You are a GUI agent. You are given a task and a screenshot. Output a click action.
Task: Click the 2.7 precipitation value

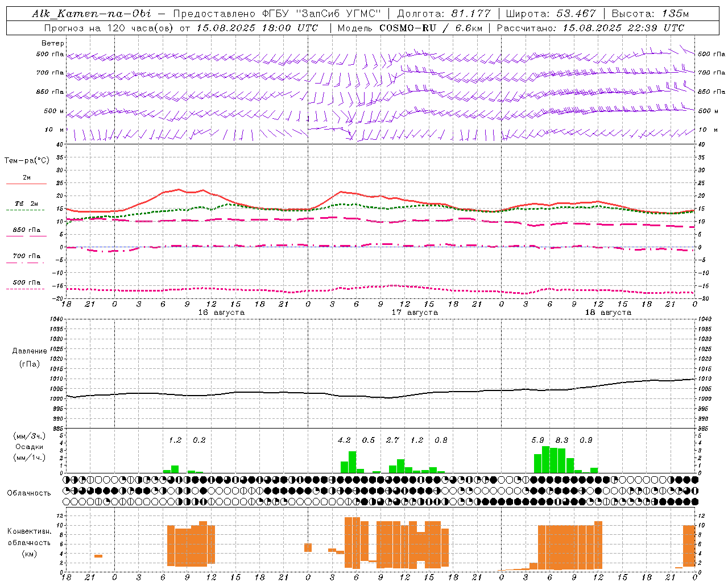(x=392, y=440)
